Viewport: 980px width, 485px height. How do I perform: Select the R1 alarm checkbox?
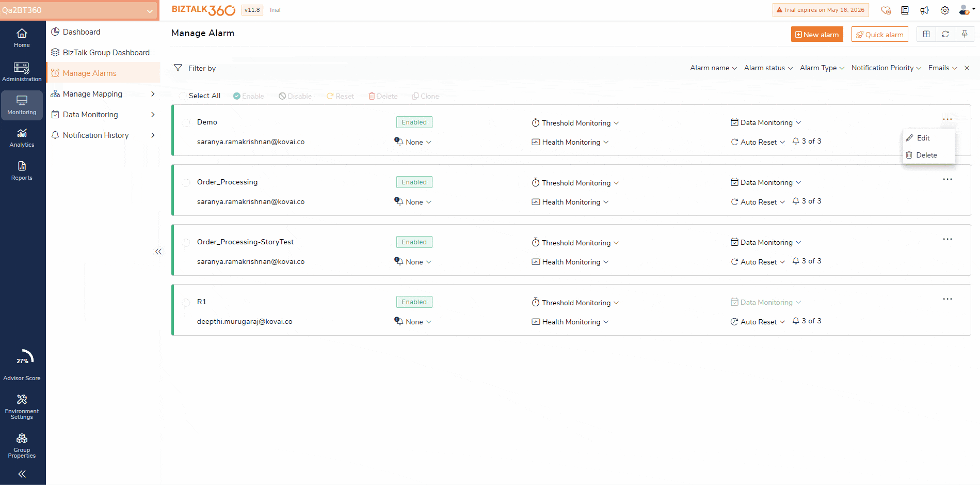click(186, 302)
